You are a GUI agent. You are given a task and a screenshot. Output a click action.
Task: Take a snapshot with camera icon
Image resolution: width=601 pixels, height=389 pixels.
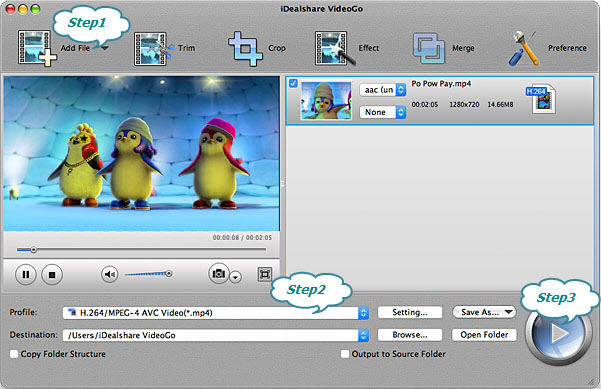218,273
